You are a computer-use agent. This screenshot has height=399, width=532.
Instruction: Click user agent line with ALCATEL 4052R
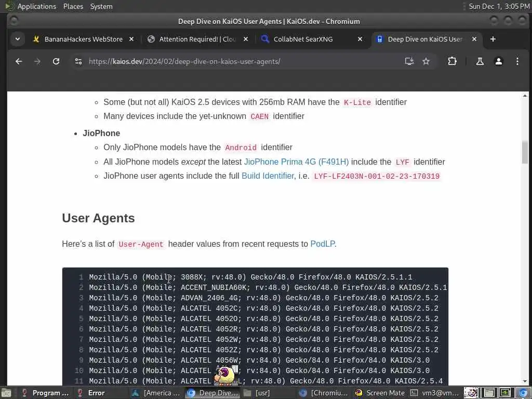click(x=263, y=329)
